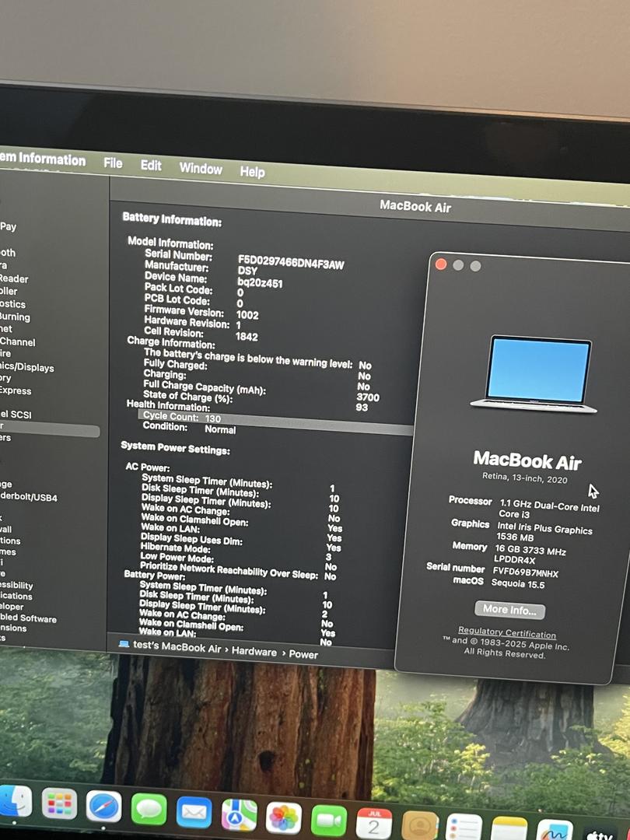The height and width of the screenshot is (840, 630).
Task: Open the Window menu
Action: (x=201, y=169)
